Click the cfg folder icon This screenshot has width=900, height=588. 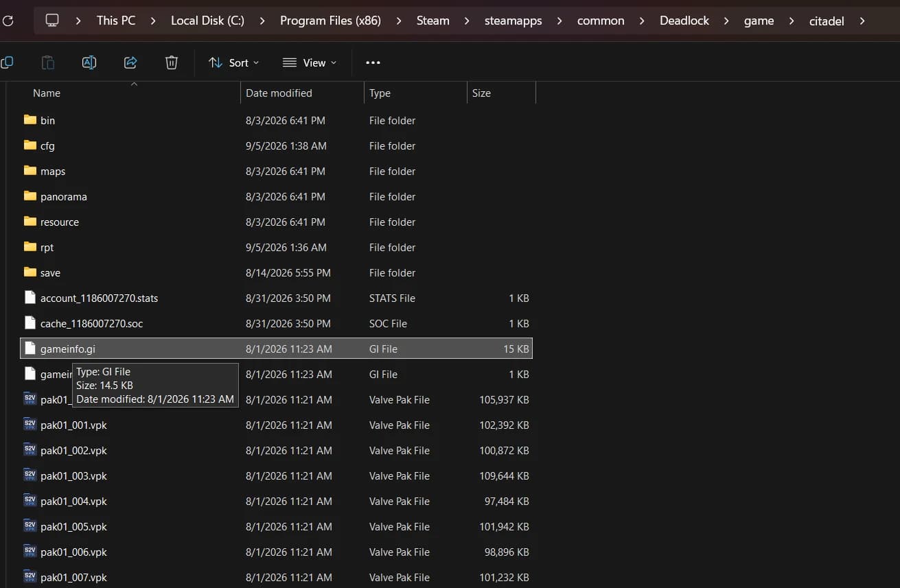coord(30,145)
